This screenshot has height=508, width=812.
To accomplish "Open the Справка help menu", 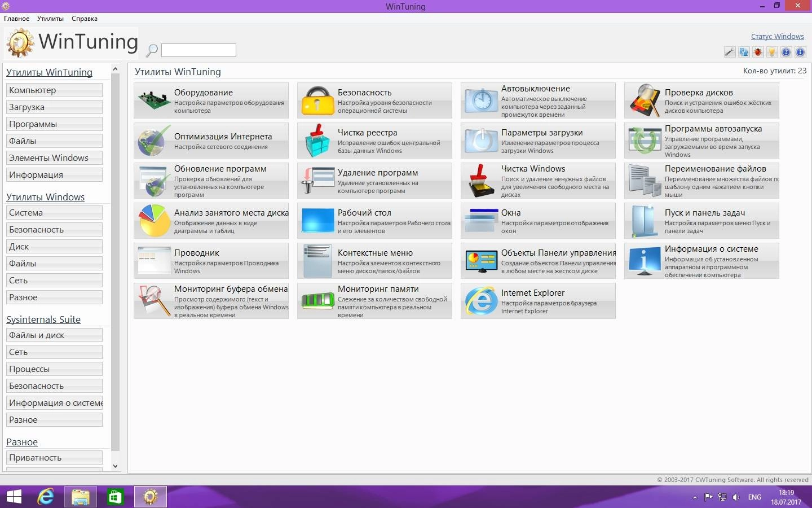I will click(x=85, y=19).
